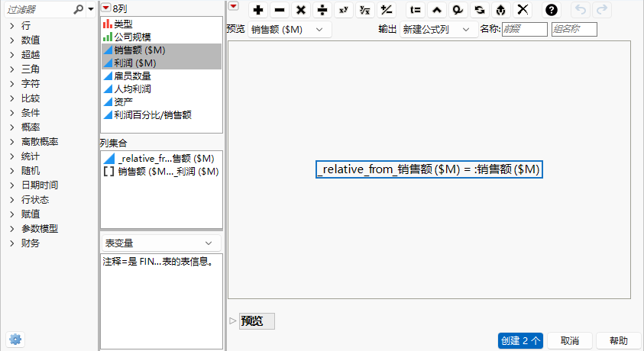Image resolution: width=644 pixels, height=351 pixels.
Task: Click the redo arrow icon
Action: pos(602,10)
